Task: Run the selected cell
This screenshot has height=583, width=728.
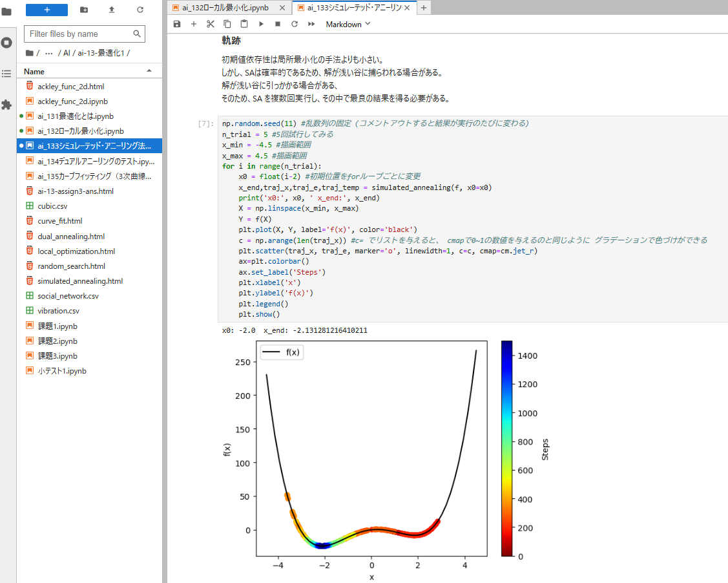Action: (261, 24)
